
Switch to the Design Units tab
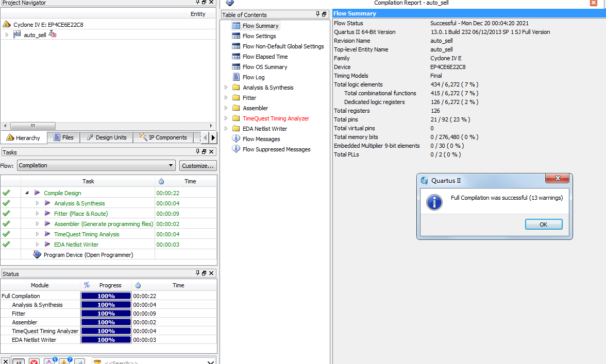(x=107, y=137)
